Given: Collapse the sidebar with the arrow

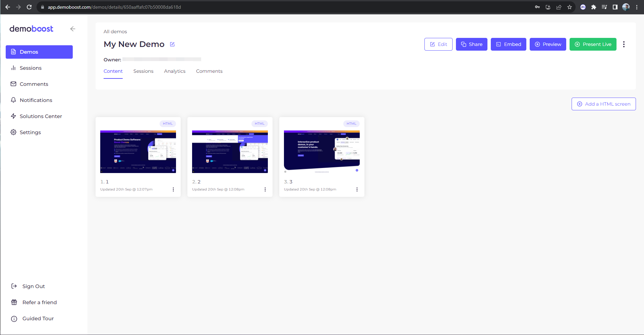Looking at the screenshot, I should [73, 29].
